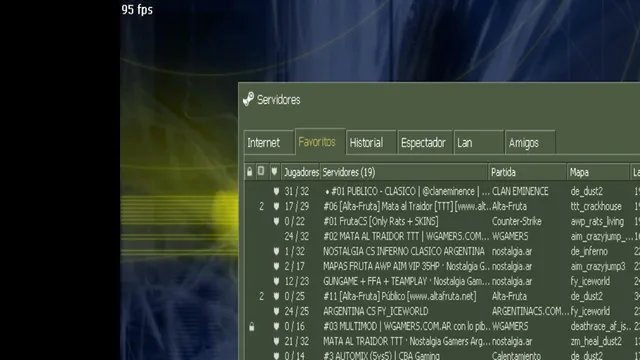Select #3 AUTOMIX (5vs5) CBA Gaming server
The image size is (640, 360).
click(x=382, y=356)
